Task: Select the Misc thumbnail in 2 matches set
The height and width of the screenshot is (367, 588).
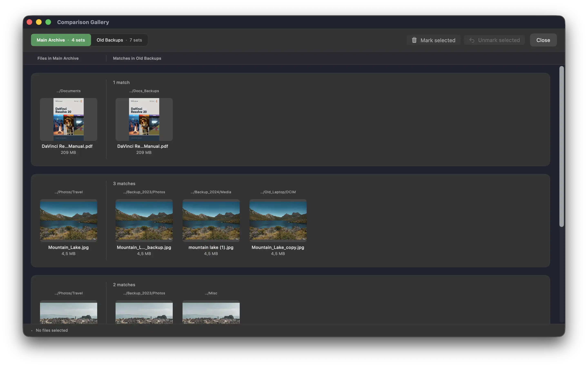Action: coord(211,313)
